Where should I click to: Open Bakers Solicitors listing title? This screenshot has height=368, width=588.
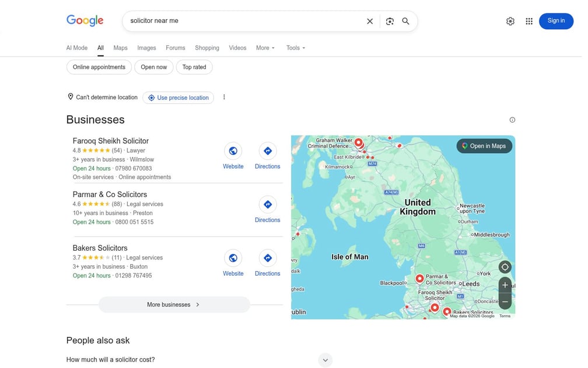[100, 248]
